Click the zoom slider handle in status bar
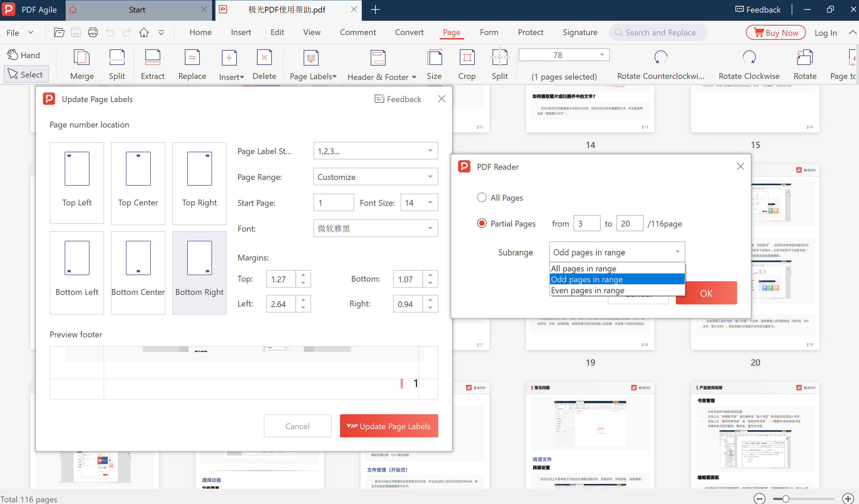The image size is (859, 504). [x=786, y=499]
